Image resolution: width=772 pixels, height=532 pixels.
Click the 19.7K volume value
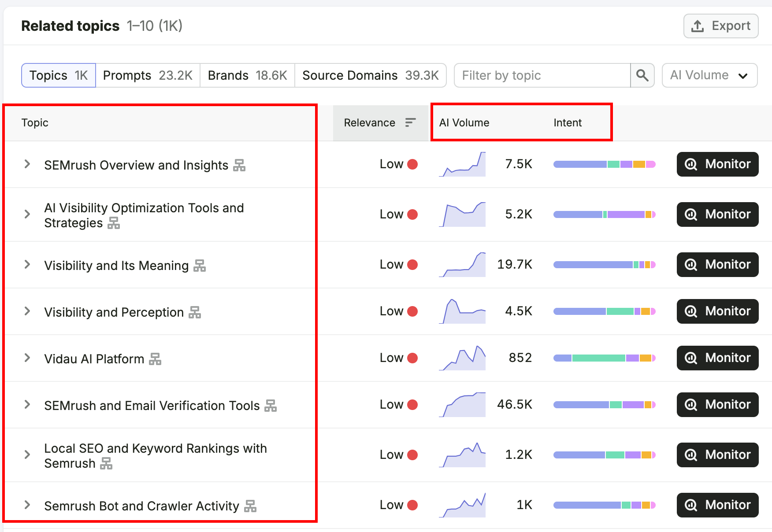point(515,265)
